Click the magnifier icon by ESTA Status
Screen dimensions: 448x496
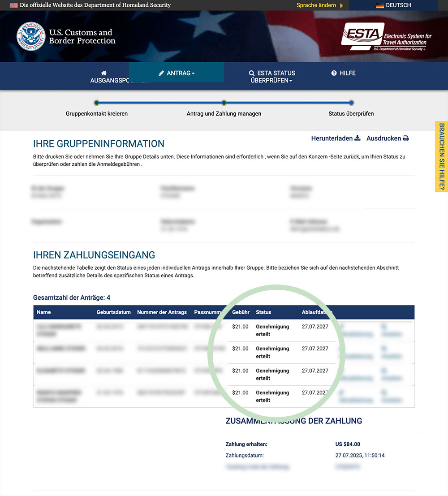tap(251, 73)
